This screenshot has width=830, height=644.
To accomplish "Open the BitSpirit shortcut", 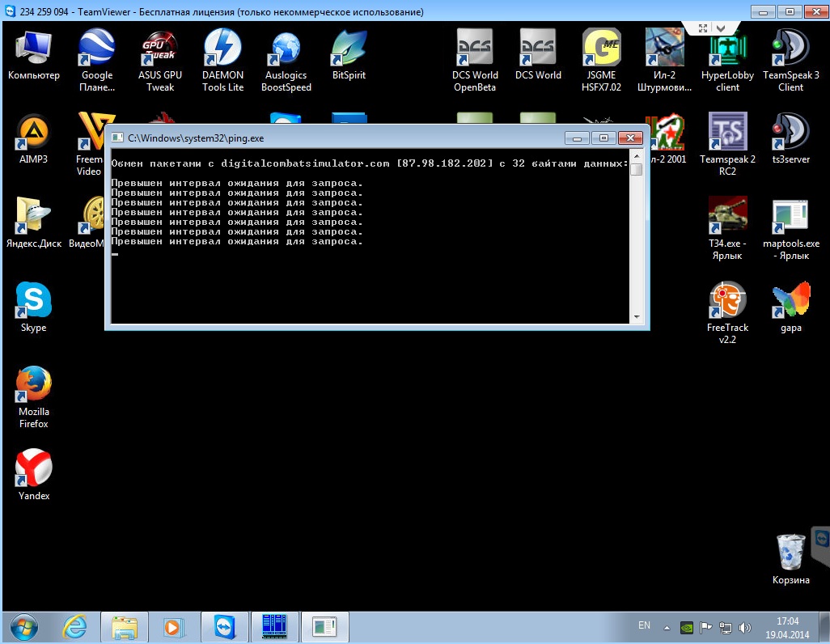I will coord(349,54).
